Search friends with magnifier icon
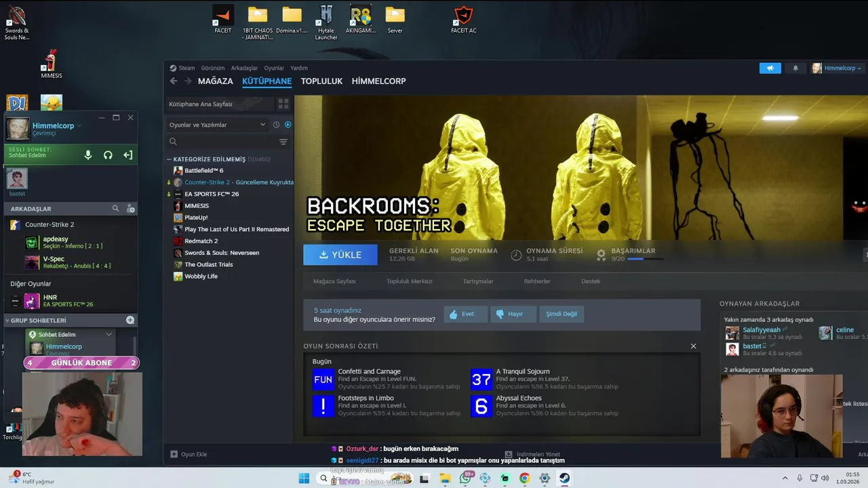The image size is (868, 488). point(115,209)
